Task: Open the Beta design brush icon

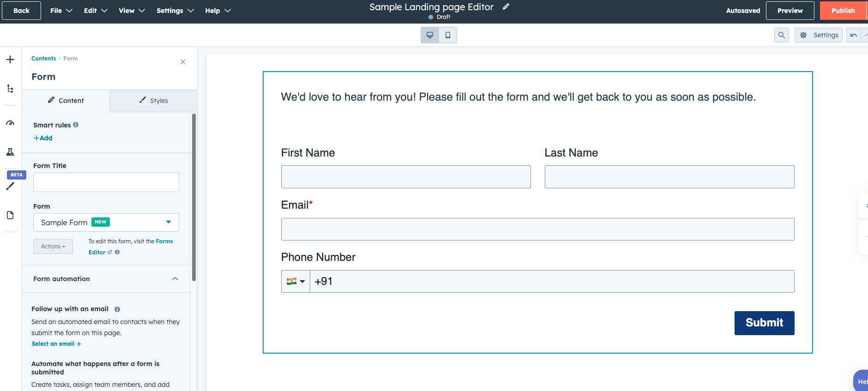Action: click(x=10, y=186)
